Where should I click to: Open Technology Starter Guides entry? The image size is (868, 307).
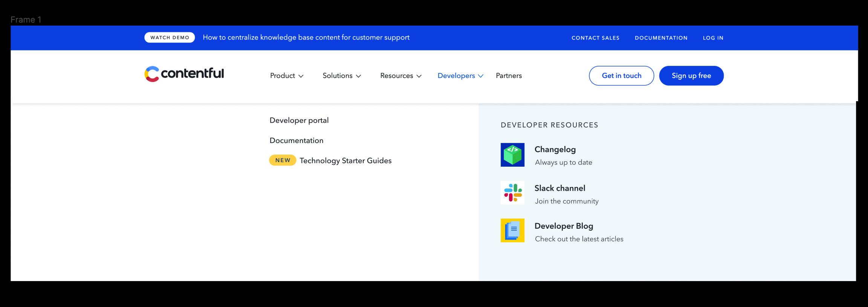tap(345, 161)
